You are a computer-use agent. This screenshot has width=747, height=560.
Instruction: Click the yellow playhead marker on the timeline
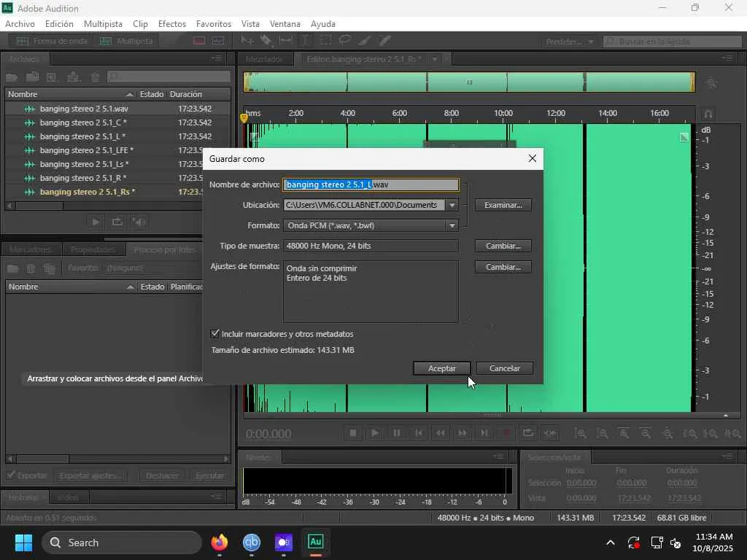point(244,117)
